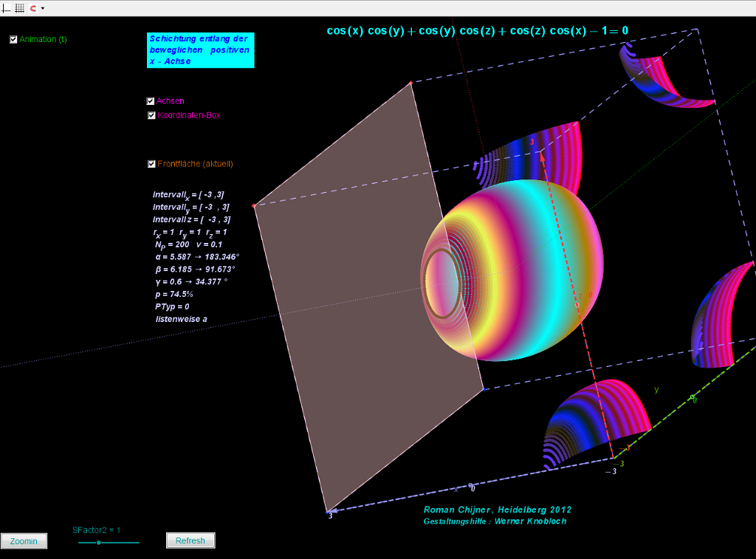The height and width of the screenshot is (559, 756).
Task: Toggle the grid display icon in toolbar
Action: (x=20, y=8)
